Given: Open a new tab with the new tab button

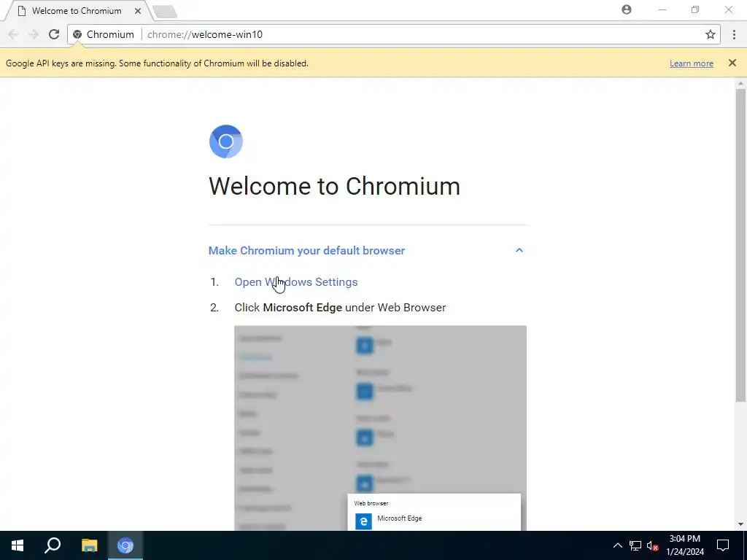Looking at the screenshot, I should coord(165,12).
